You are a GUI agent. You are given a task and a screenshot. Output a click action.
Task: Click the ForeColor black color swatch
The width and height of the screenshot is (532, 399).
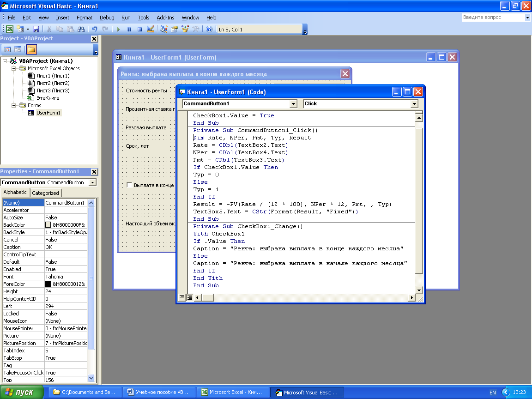pyautogui.click(x=48, y=284)
